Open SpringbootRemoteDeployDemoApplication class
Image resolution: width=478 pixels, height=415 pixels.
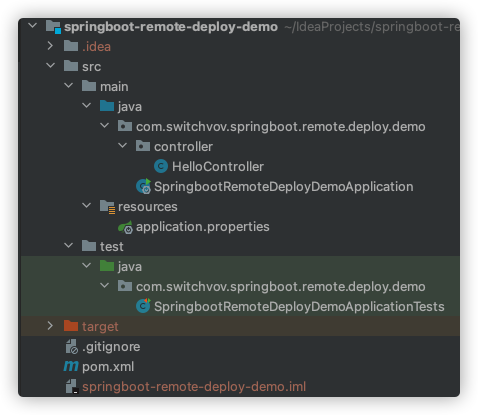(x=284, y=187)
